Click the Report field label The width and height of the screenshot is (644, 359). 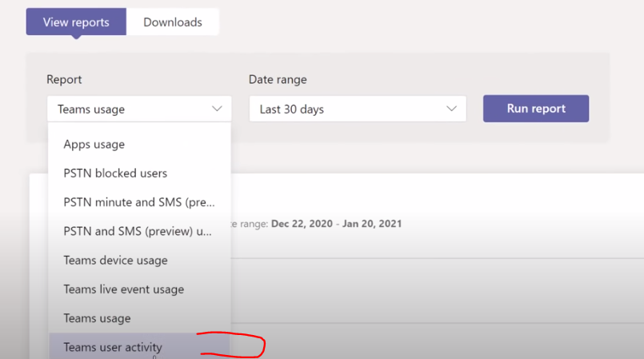tap(64, 79)
